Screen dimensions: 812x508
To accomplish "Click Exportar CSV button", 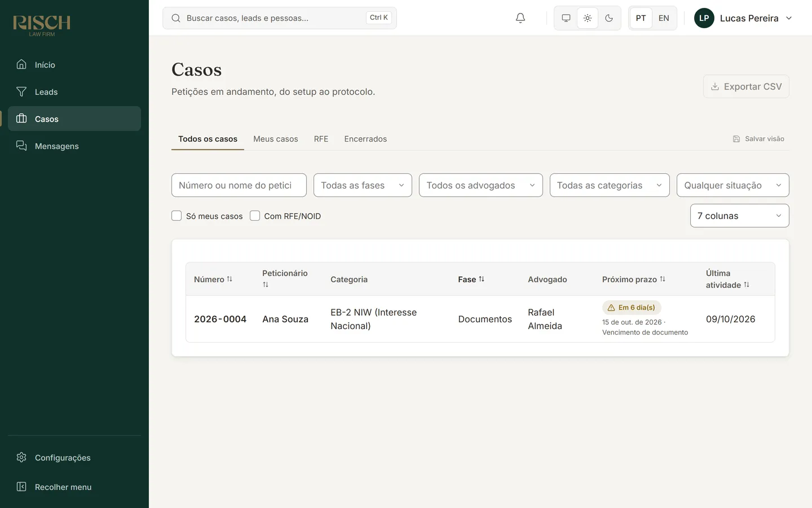I will pos(746,86).
